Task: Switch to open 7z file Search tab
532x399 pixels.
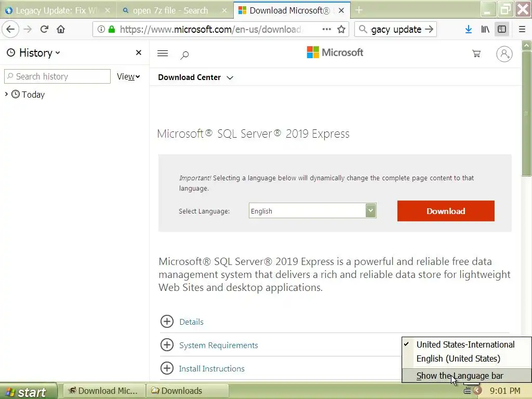Action: [x=170, y=10]
